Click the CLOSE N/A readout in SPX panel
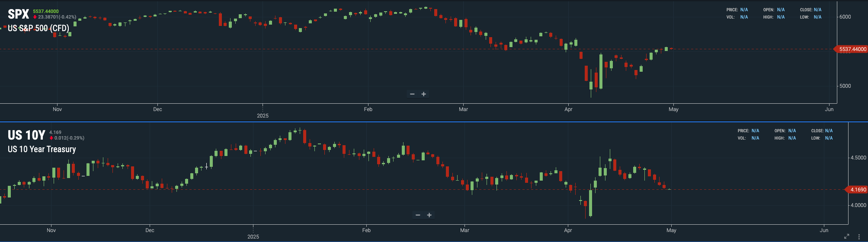Viewport: 868px width, 242px height. pos(810,10)
